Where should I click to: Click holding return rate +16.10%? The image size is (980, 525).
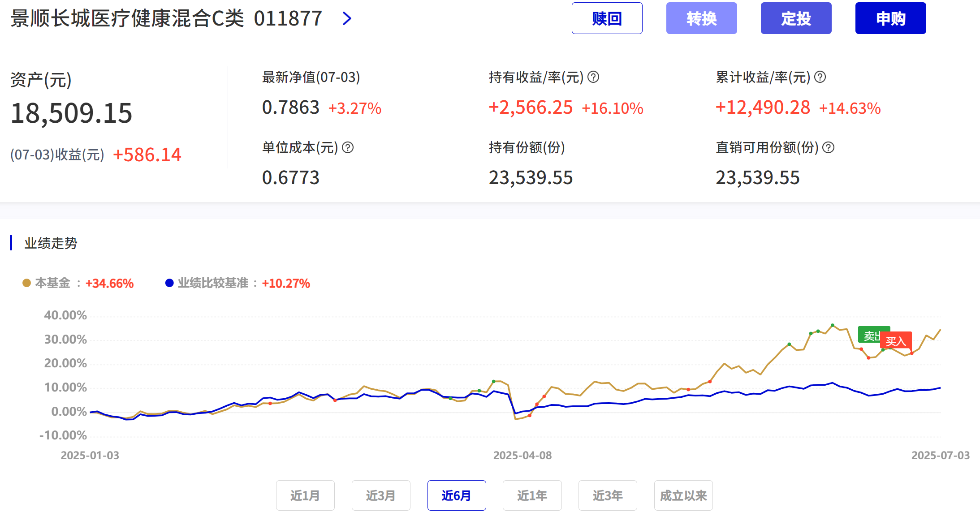[613, 108]
